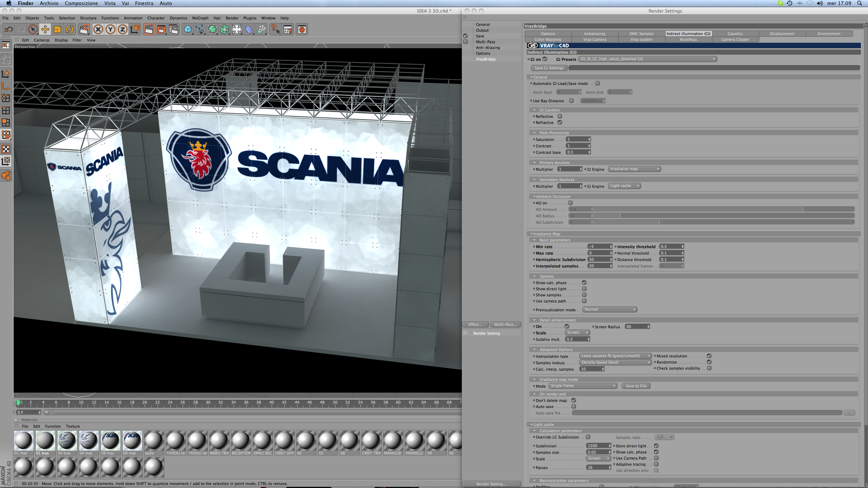The image size is (868, 488).
Task: Uncheck Show calc. phase option
Action: pyautogui.click(x=584, y=283)
